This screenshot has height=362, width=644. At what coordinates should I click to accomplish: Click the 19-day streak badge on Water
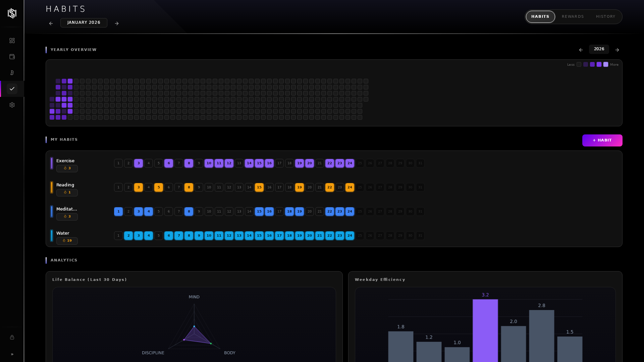(x=67, y=241)
